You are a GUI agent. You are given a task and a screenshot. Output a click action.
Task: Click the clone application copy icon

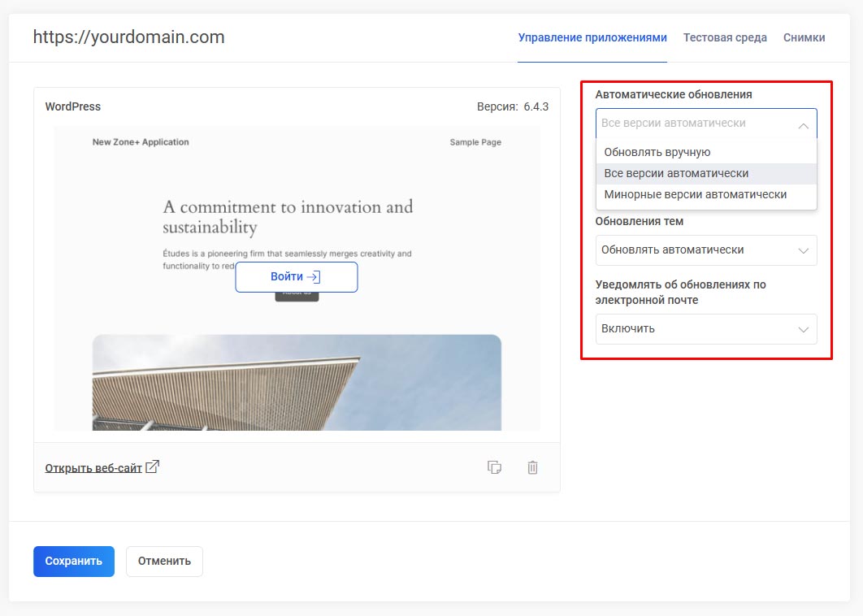pos(494,467)
